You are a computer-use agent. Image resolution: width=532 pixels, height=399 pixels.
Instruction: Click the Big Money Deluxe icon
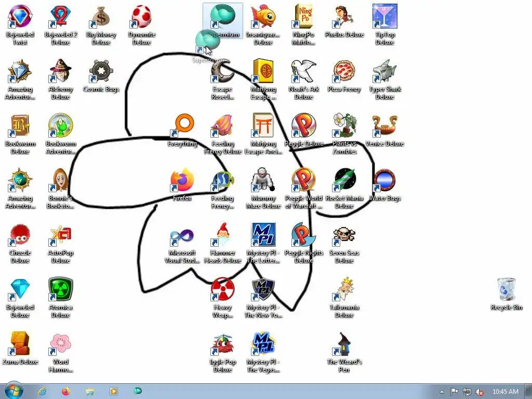click(101, 24)
